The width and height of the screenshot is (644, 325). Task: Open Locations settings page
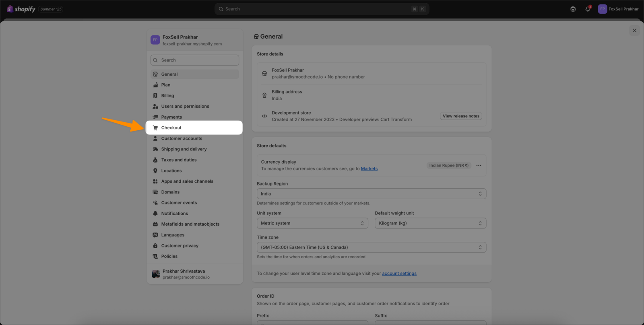pos(195,171)
